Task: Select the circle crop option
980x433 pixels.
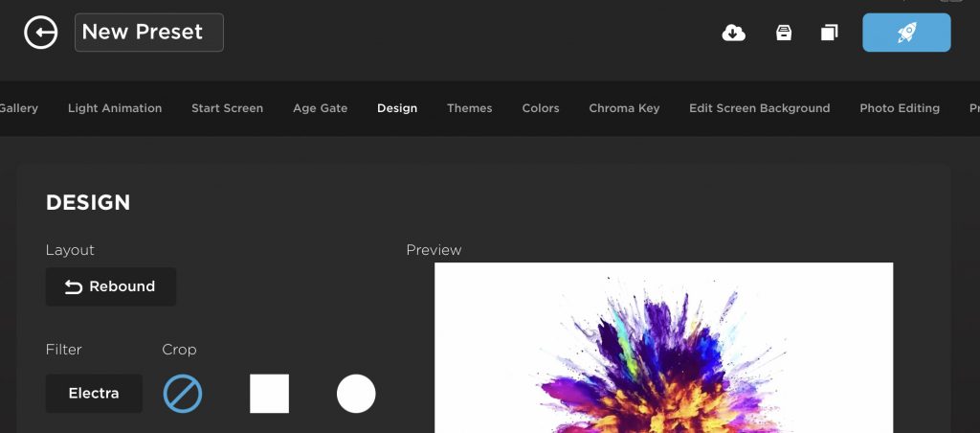Action: [x=356, y=394]
